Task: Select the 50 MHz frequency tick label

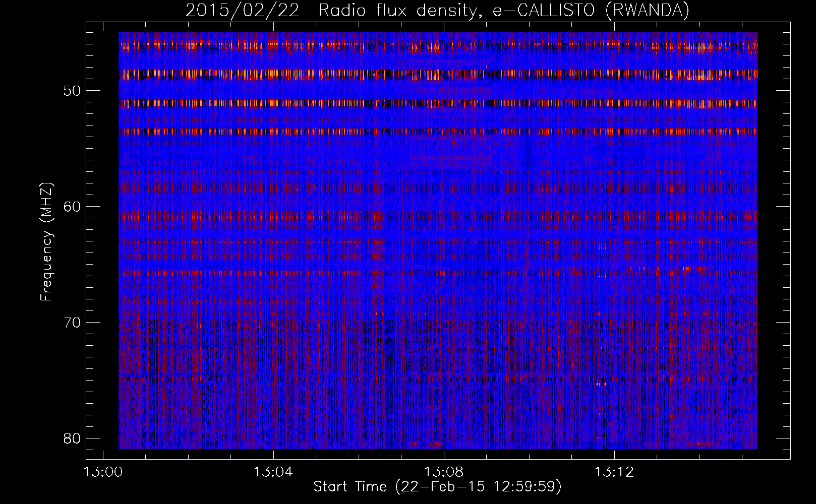Action: [73, 91]
